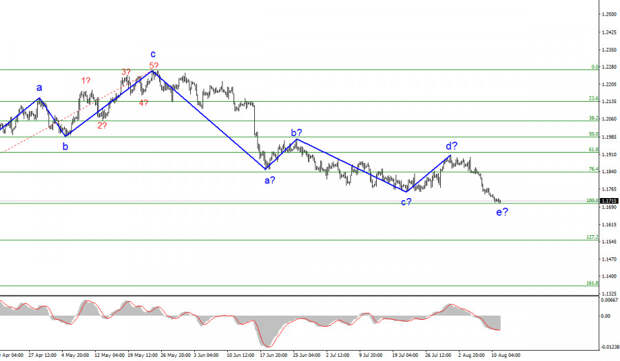Image resolution: width=620 pixels, height=361 pixels.
Task: Click the blue 'b?' wave label
Action: [x=297, y=132]
